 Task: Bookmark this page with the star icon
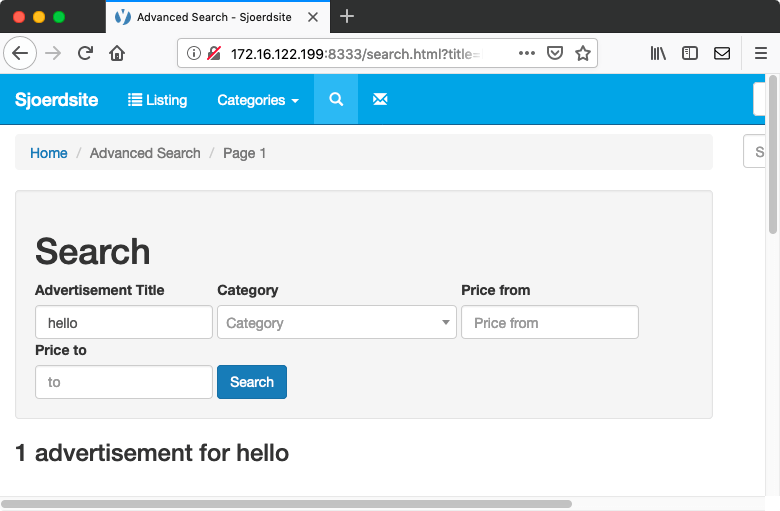coord(583,53)
